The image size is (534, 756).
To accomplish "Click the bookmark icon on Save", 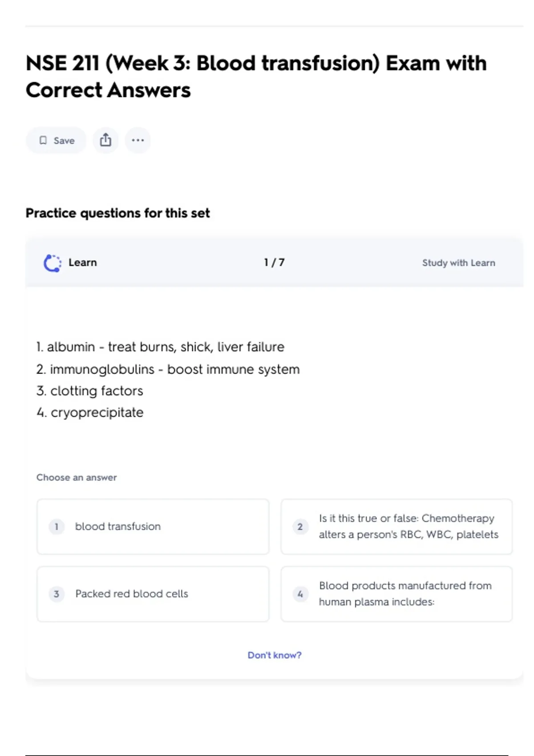I will click(x=43, y=141).
